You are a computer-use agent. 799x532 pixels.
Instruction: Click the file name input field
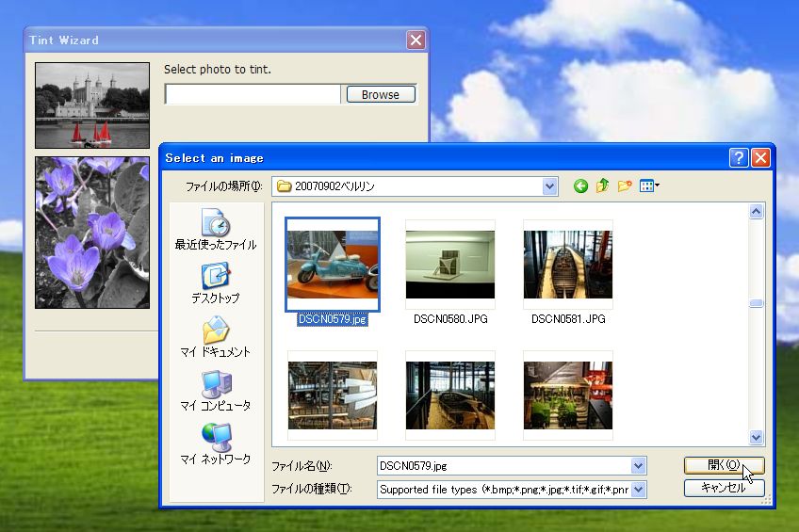point(504,465)
